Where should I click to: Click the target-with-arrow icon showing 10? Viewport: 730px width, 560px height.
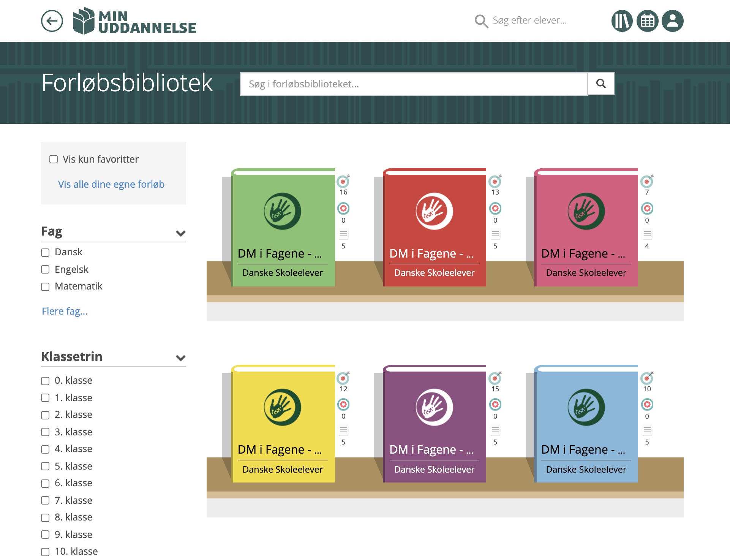tap(647, 378)
